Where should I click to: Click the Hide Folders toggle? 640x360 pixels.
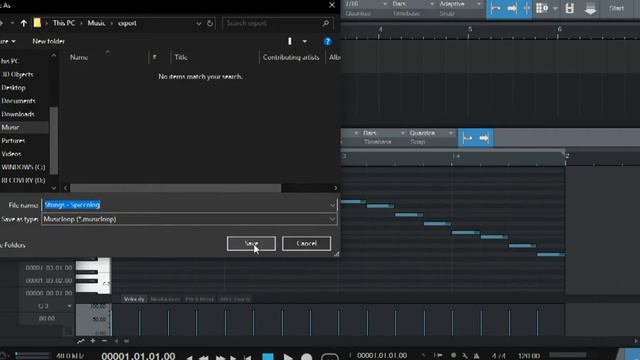point(14,245)
